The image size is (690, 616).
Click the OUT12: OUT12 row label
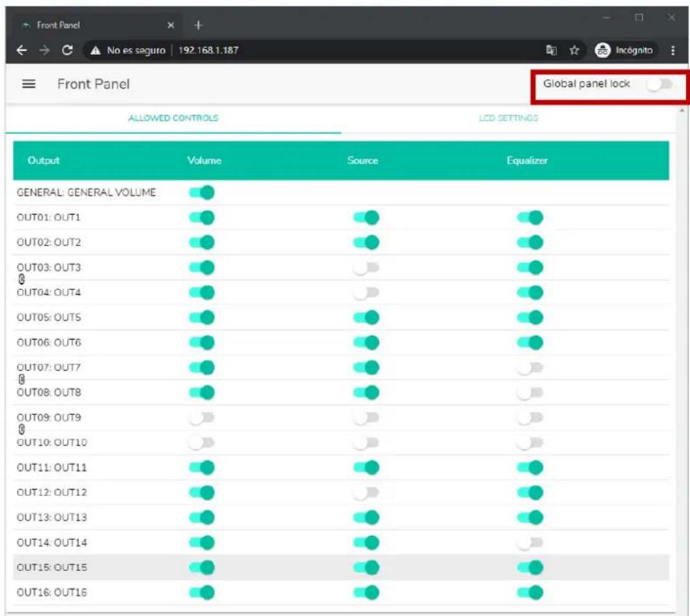(52, 493)
